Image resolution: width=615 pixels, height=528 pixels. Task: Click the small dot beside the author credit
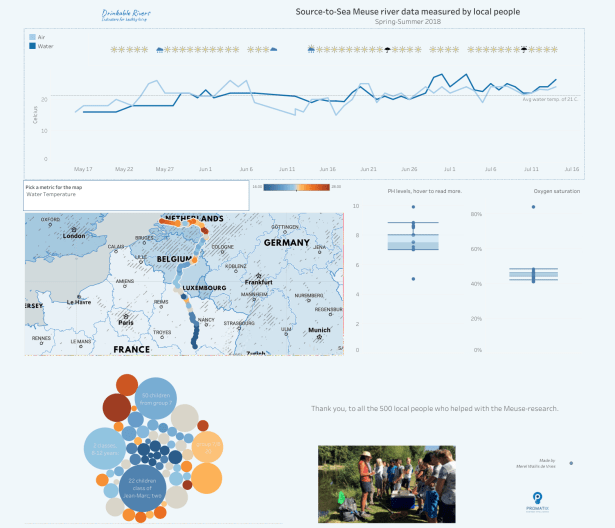click(x=571, y=463)
